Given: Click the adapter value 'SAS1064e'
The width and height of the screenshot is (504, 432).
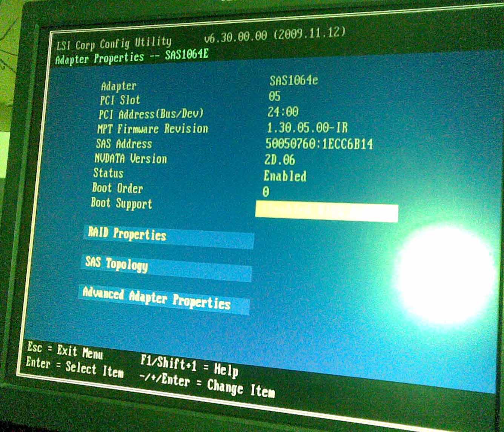Looking at the screenshot, I should click(x=294, y=80).
